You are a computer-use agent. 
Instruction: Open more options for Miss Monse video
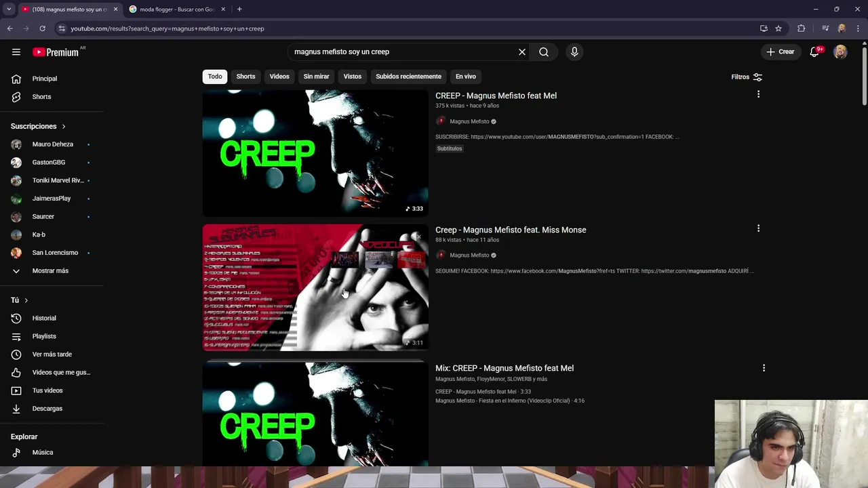758,228
